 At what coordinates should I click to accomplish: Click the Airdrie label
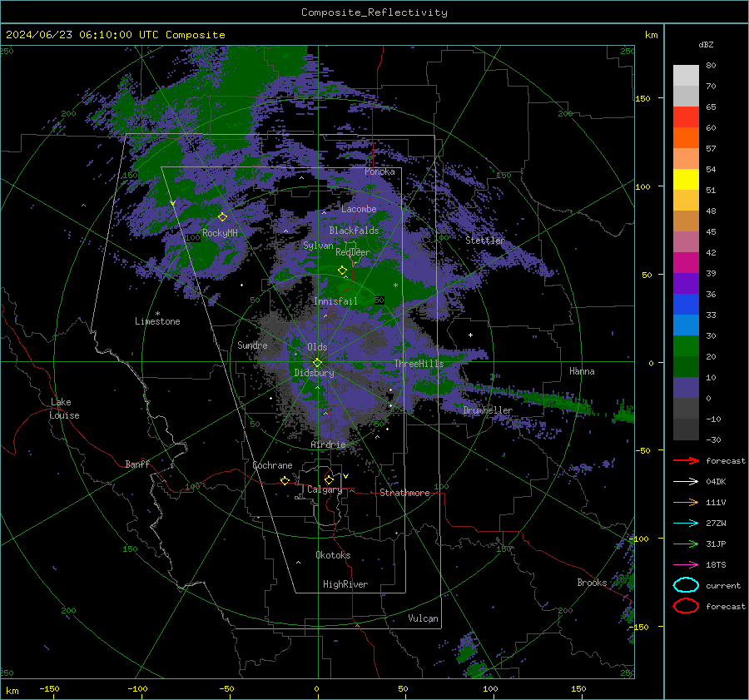328,444
